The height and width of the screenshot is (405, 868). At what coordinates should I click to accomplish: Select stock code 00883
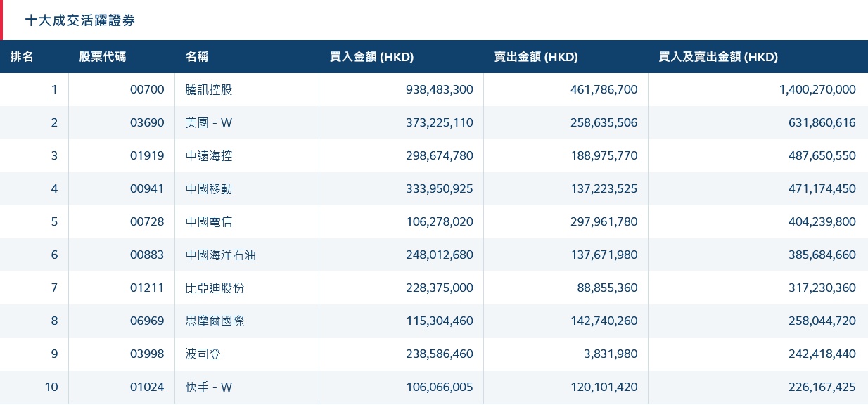click(x=147, y=255)
